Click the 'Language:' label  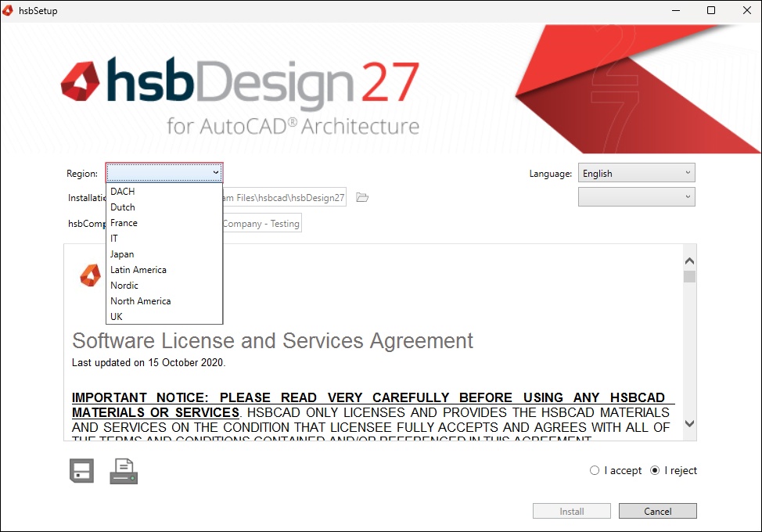pos(551,174)
